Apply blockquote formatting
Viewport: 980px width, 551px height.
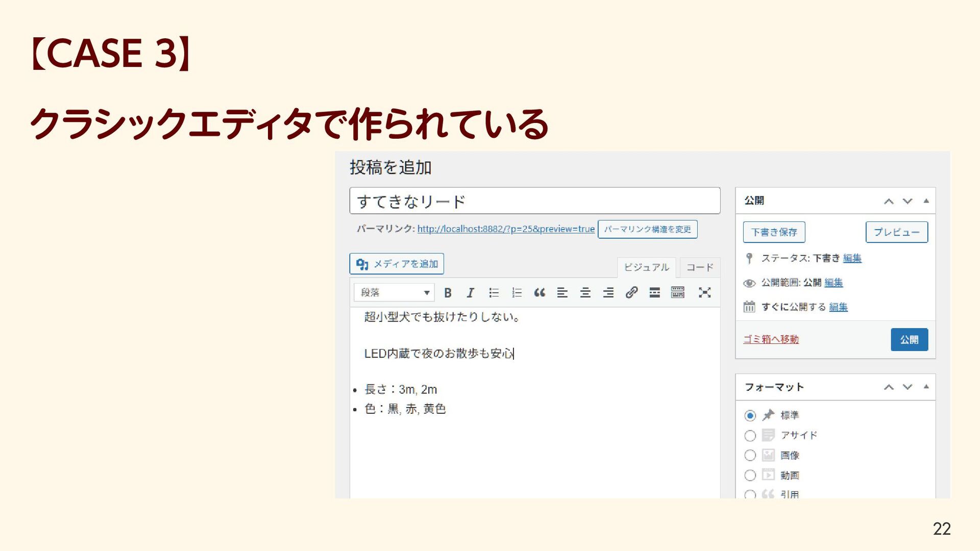(540, 293)
